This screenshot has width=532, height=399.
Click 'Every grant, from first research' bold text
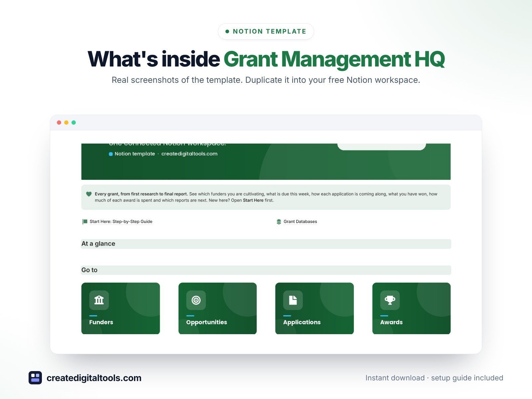point(141,194)
